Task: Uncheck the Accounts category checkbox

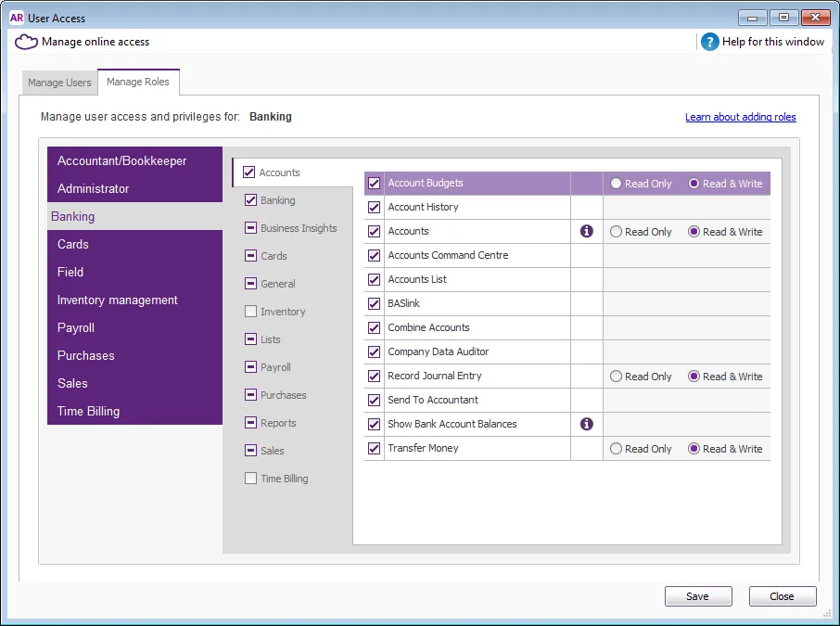Action: (x=248, y=172)
